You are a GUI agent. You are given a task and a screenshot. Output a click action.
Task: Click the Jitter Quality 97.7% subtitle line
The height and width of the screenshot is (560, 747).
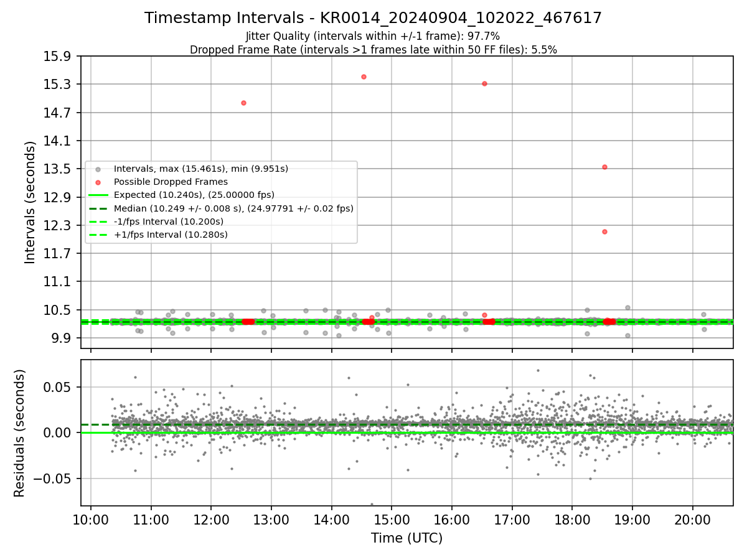tap(373, 37)
